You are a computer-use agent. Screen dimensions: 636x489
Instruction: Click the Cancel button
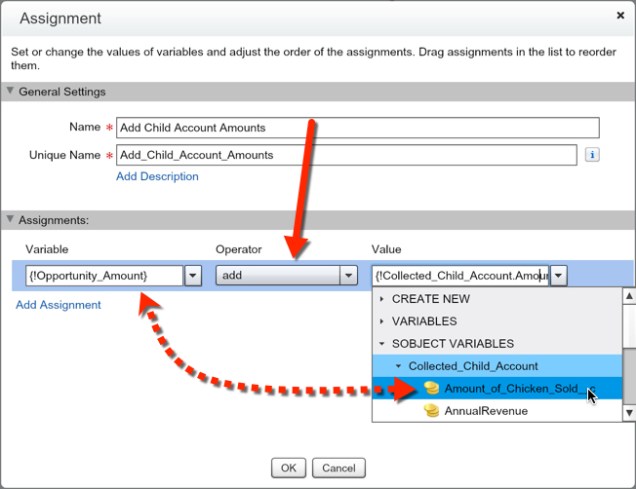(339, 468)
